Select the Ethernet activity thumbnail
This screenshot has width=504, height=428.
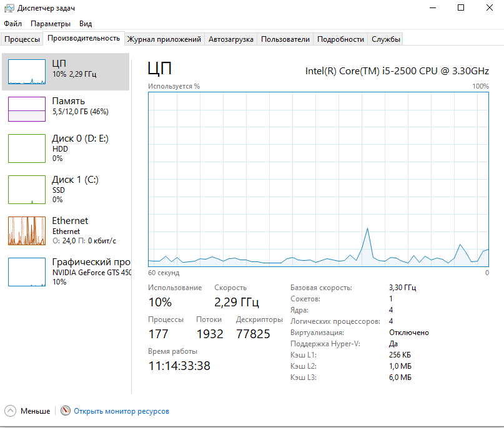(27, 231)
